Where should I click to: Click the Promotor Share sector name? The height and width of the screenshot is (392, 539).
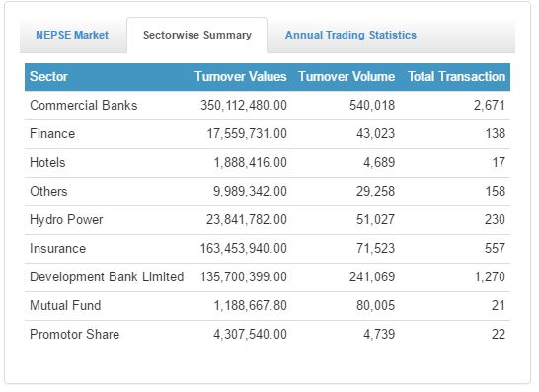75,334
